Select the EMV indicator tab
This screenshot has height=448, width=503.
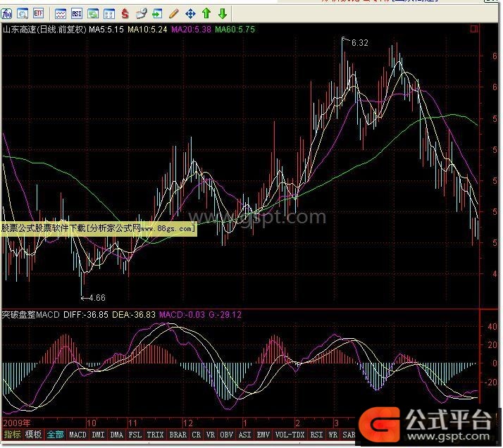point(263,435)
